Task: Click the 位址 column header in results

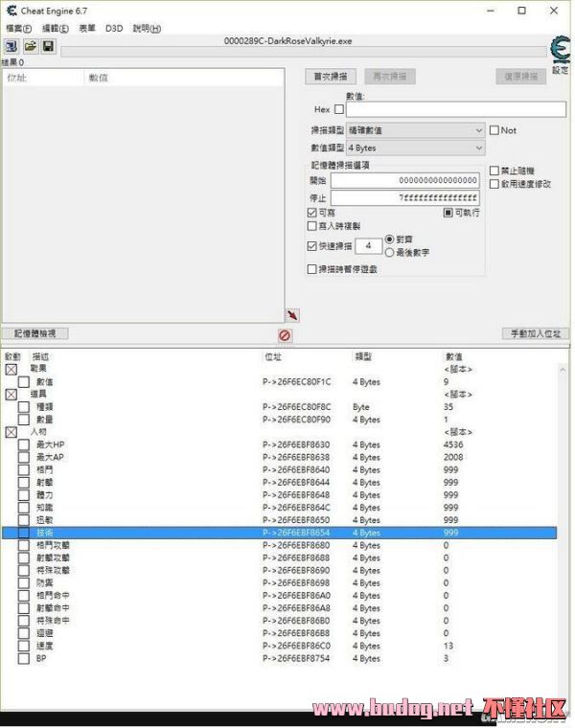Action: [x=16, y=78]
